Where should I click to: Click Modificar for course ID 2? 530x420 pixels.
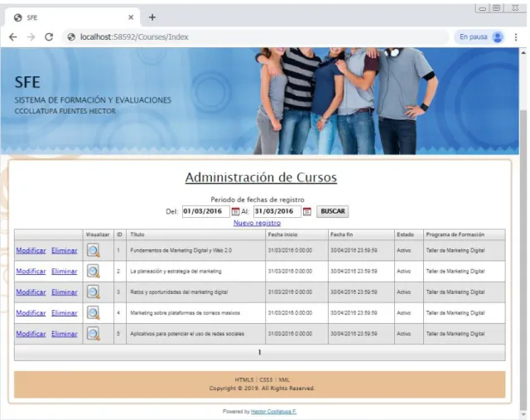pyautogui.click(x=31, y=271)
